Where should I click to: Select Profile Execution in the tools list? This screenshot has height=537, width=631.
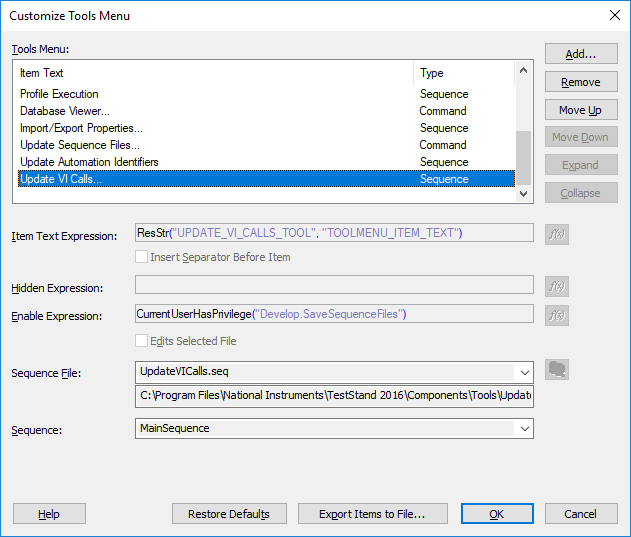point(60,94)
